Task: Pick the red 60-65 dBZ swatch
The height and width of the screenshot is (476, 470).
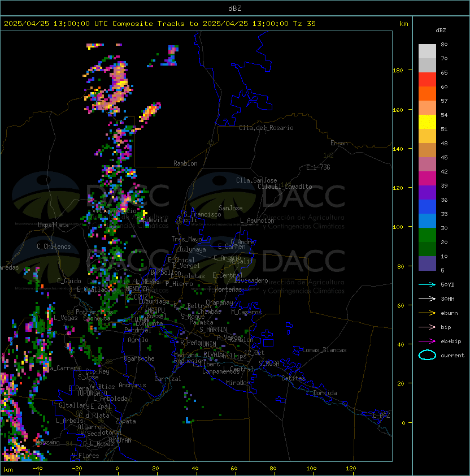Action: [x=427, y=80]
